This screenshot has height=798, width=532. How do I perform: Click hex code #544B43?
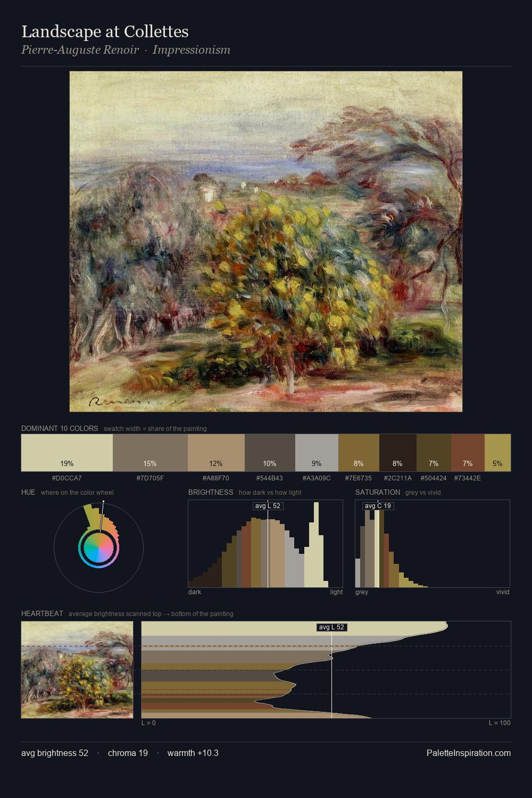tap(270, 478)
